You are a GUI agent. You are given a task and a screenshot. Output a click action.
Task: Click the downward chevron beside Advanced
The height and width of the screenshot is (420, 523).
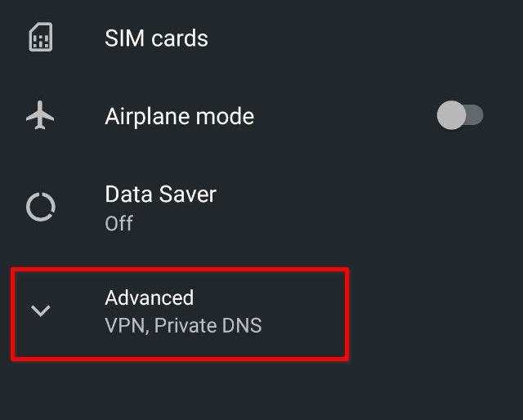(40, 311)
